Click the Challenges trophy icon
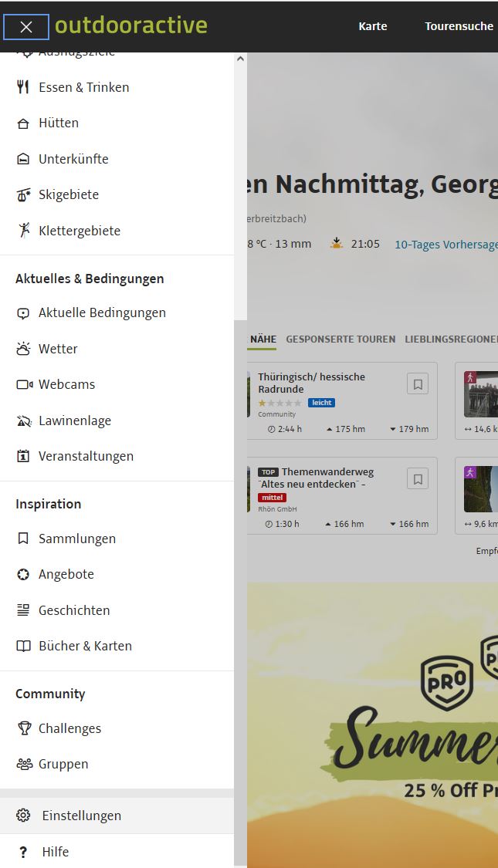This screenshot has height=868, width=498. pyautogui.click(x=24, y=728)
